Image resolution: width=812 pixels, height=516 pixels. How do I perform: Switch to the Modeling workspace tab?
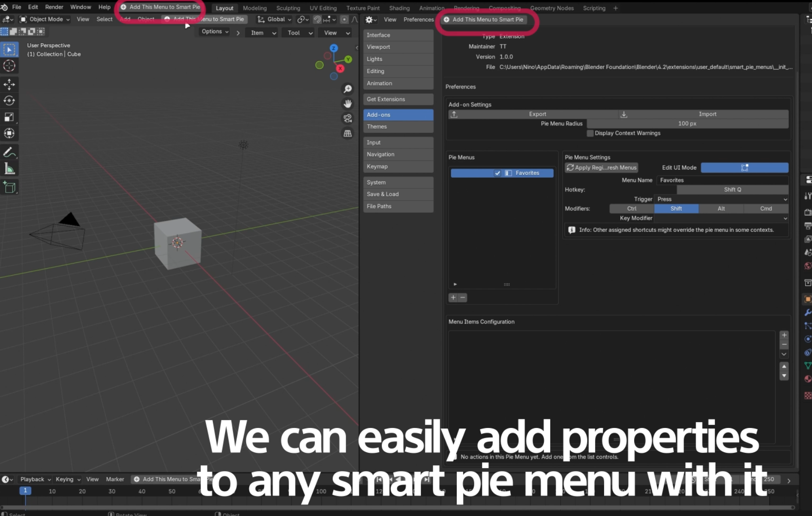click(x=255, y=8)
